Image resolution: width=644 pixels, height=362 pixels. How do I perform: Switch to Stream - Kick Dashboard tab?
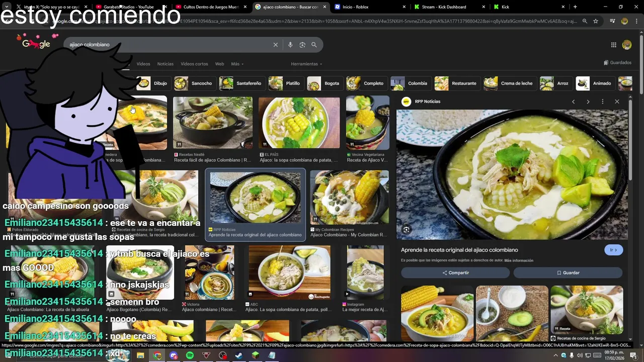[x=450, y=7]
